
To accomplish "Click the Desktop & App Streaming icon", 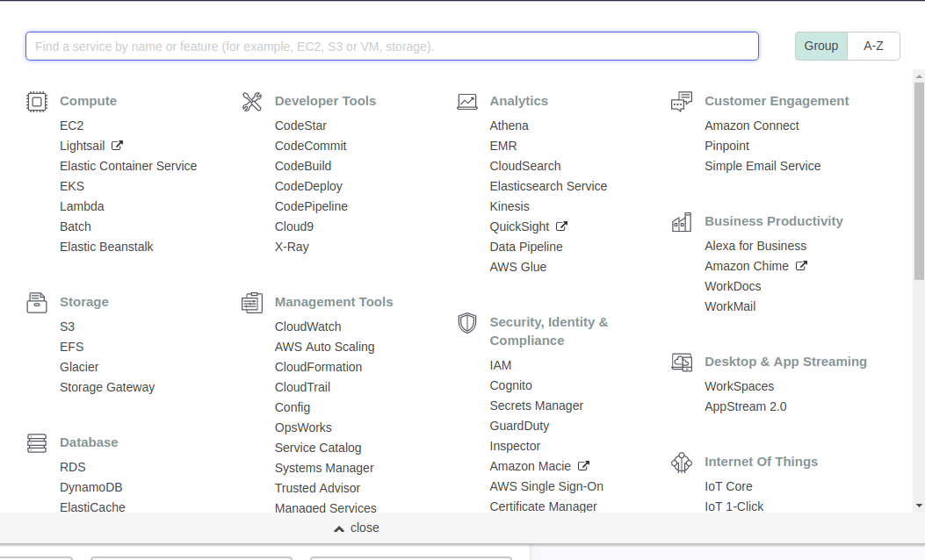I will (682, 363).
